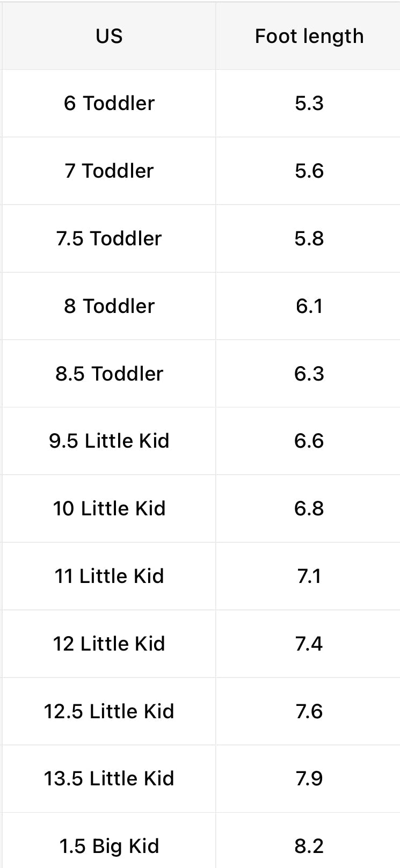Click the 7.9 foot length value
Image resolution: width=400 pixels, height=868 pixels.
(x=309, y=778)
